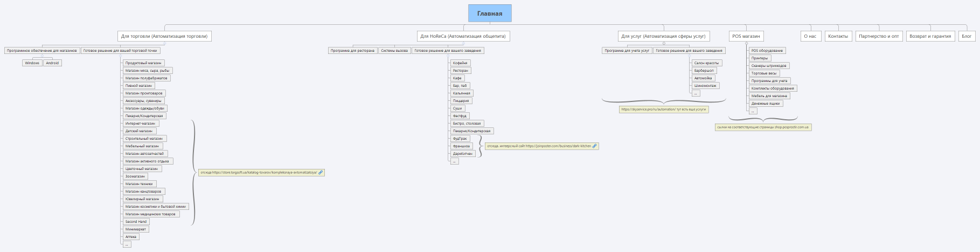980x252 pixels.
Task: Open the skyservice.pro automation note
Action: (x=663, y=109)
